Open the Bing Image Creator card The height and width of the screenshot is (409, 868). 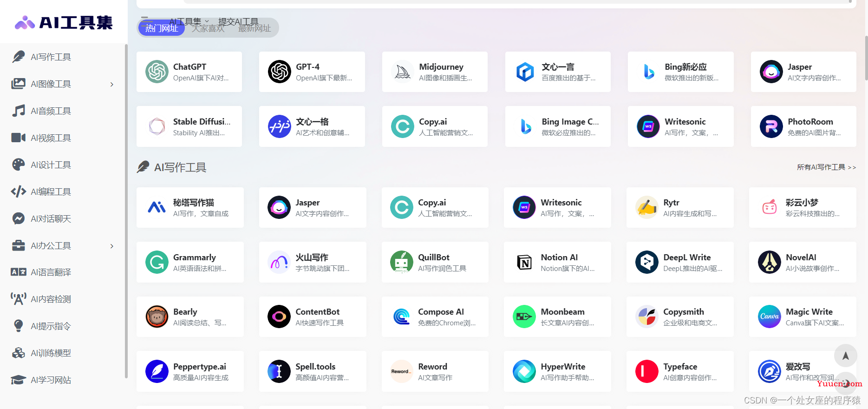coord(558,126)
